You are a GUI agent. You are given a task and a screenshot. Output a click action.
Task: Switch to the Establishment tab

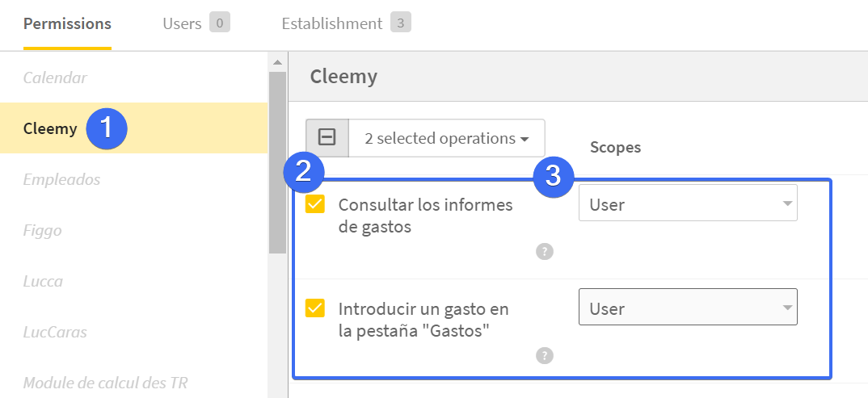click(x=332, y=23)
